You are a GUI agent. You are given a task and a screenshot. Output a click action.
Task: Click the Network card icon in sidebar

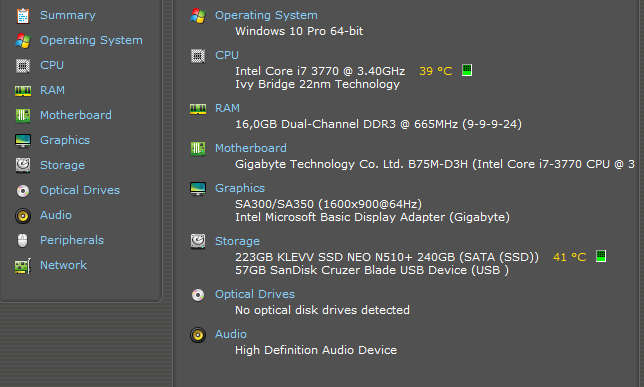23,266
